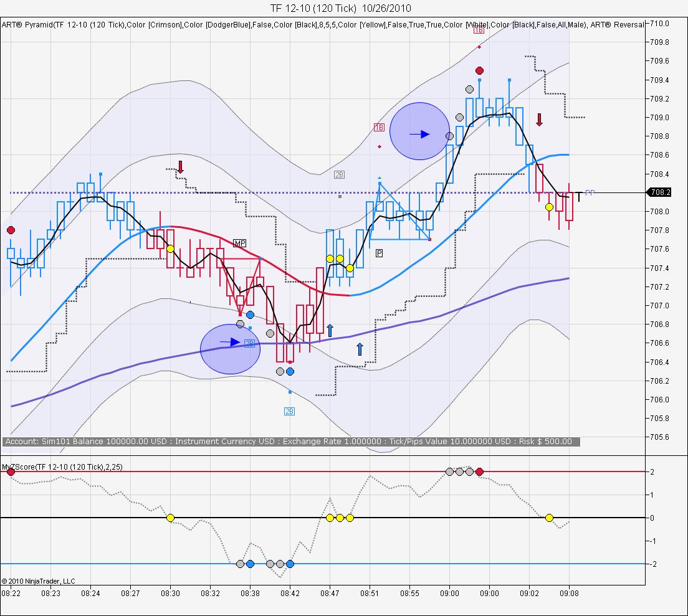
Task: Click the red hexagon marker above the 09:00 high
Action: pos(479,70)
